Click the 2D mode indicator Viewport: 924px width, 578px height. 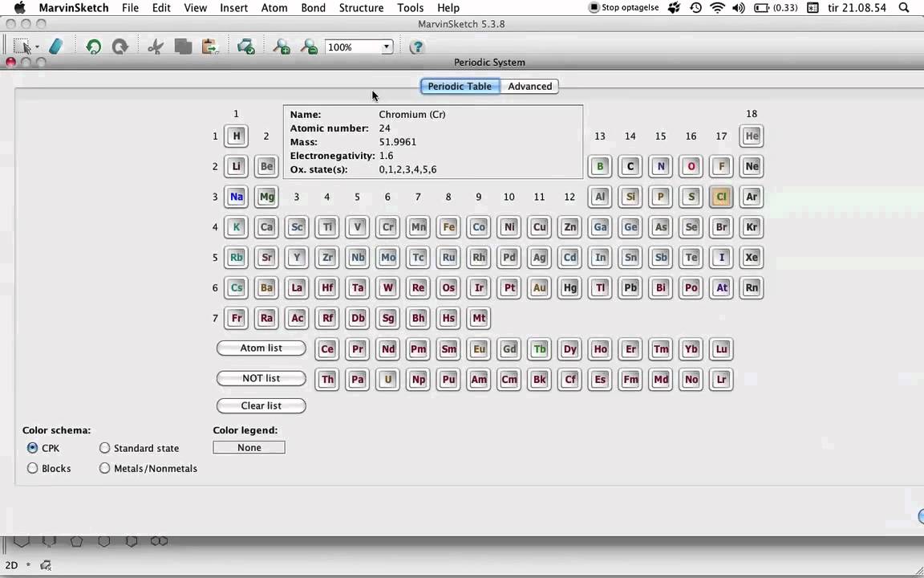[x=11, y=565]
